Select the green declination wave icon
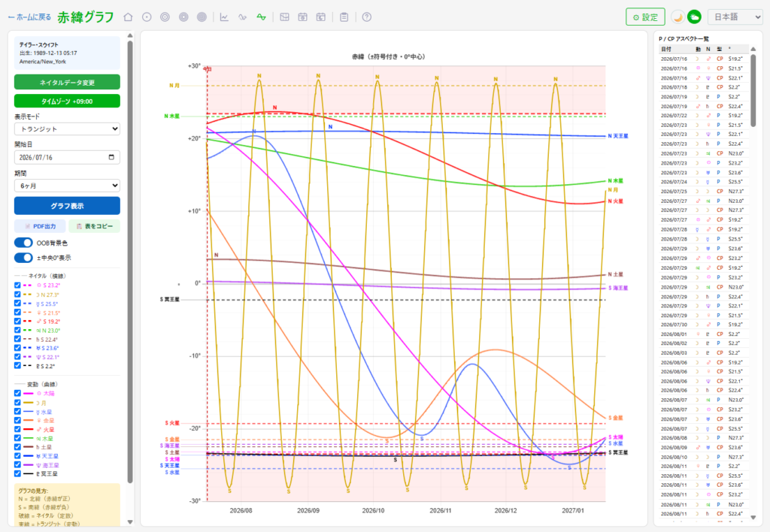The image size is (770, 532). [261, 17]
